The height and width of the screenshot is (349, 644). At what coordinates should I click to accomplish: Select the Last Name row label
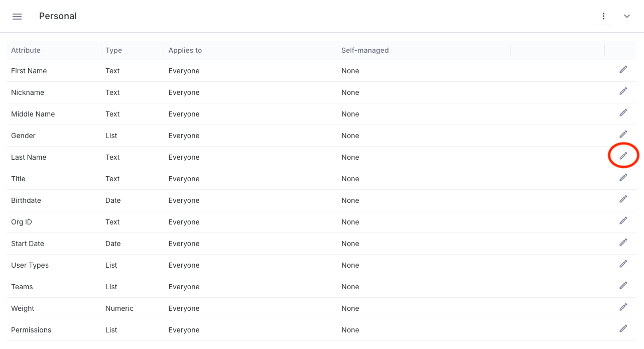point(29,157)
